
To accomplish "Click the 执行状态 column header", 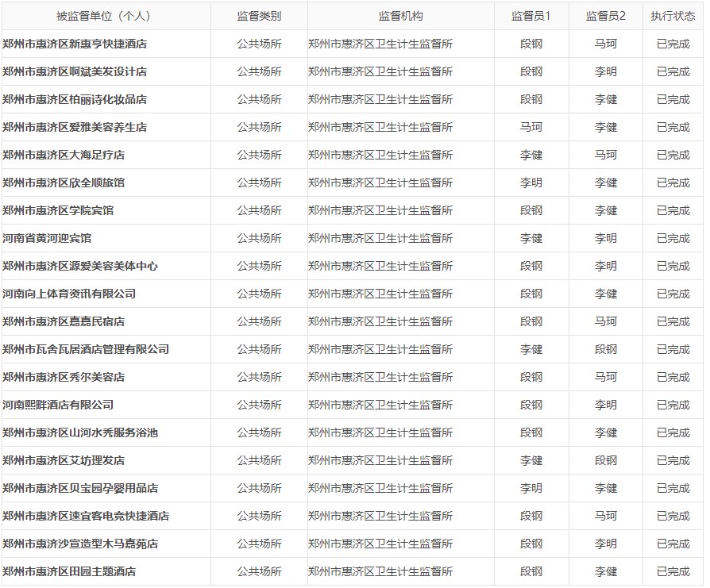I will coord(673,17).
